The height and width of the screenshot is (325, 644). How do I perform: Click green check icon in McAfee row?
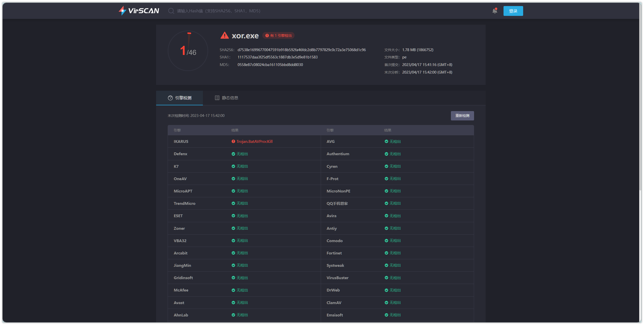233,290
